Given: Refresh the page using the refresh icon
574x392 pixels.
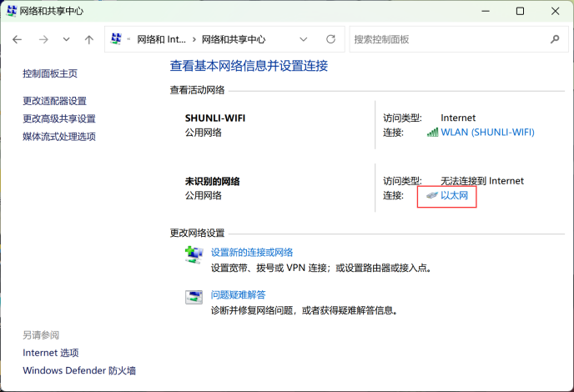Looking at the screenshot, I should [330, 39].
